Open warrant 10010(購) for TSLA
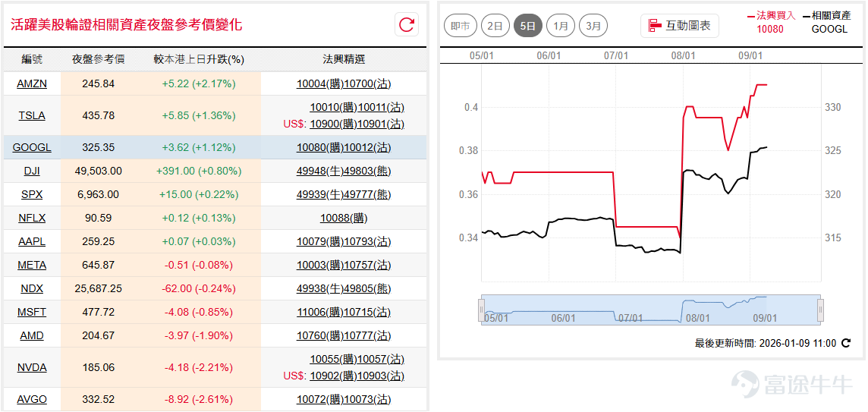 tap(333, 108)
